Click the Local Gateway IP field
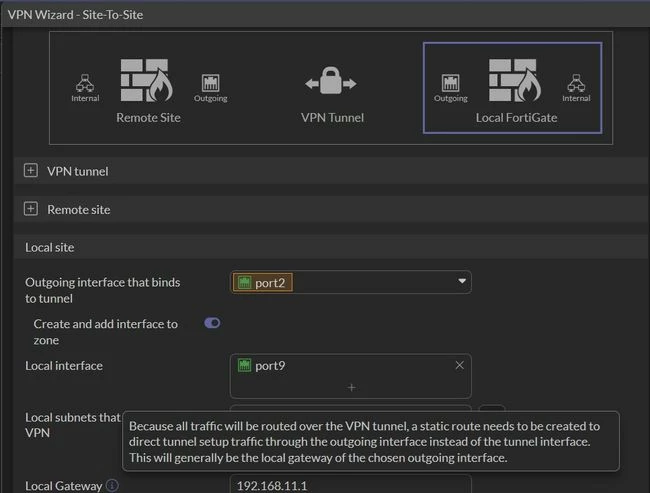This screenshot has width=650, height=493. click(x=350, y=484)
